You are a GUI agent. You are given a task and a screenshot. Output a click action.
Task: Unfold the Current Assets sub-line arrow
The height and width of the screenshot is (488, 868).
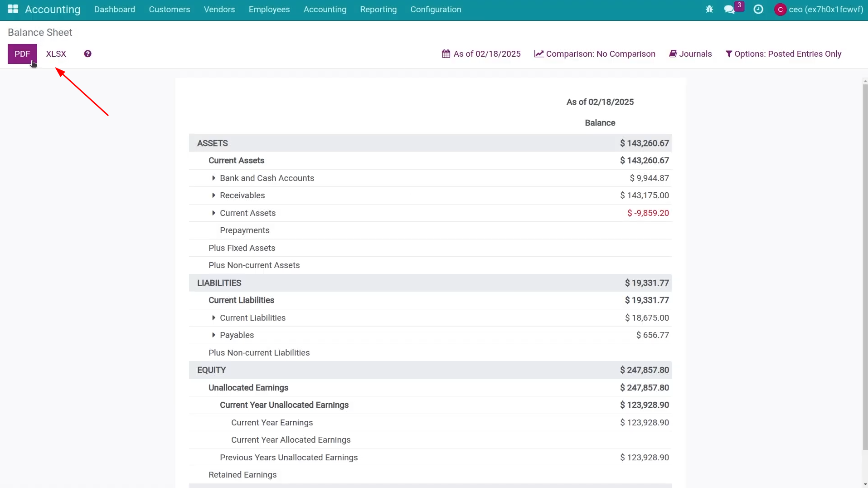point(213,213)
